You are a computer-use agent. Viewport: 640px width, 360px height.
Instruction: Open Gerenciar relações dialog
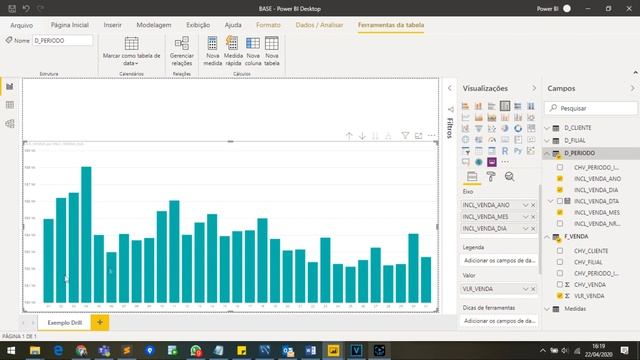tap(182, 51)
